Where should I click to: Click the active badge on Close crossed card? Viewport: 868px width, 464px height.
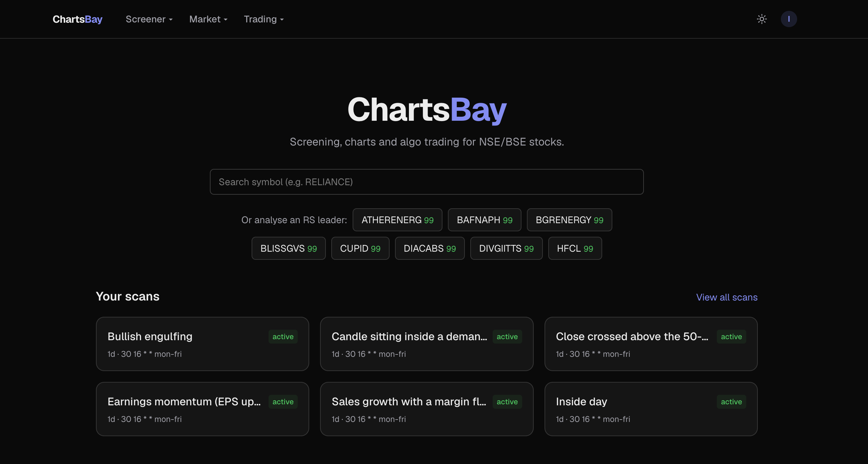tap(731, 336)
